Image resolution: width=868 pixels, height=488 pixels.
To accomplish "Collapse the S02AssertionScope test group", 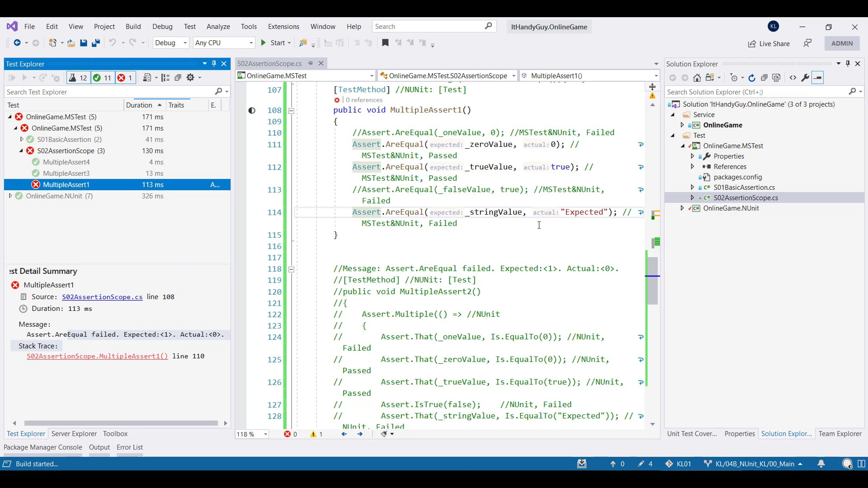I will tap(21, 150).
